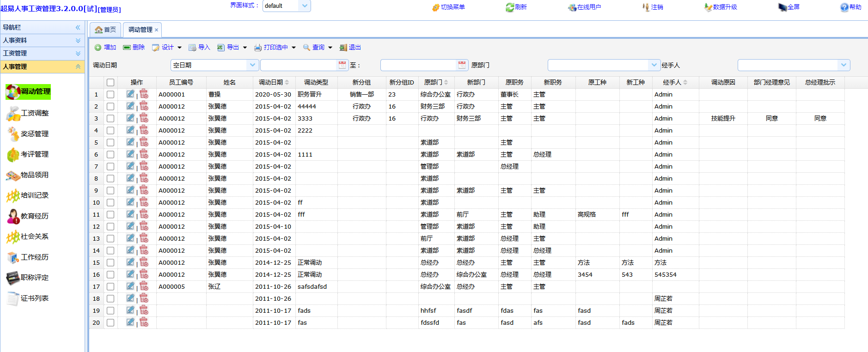Viewport: 868px width, 352px height.
Task: Click the edit icon for row 17 (张辽)
Action: coord(130,286)
